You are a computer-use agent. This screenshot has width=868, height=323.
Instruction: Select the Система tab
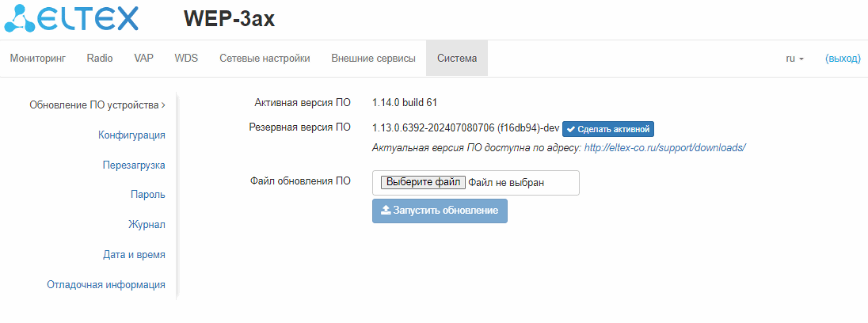[457, 58]
